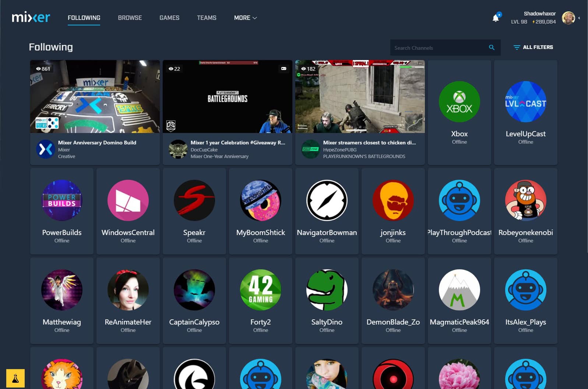Click the 289,084 sparks balance
The width and height of the screenshot is (588, 389).
click(544, 22)
